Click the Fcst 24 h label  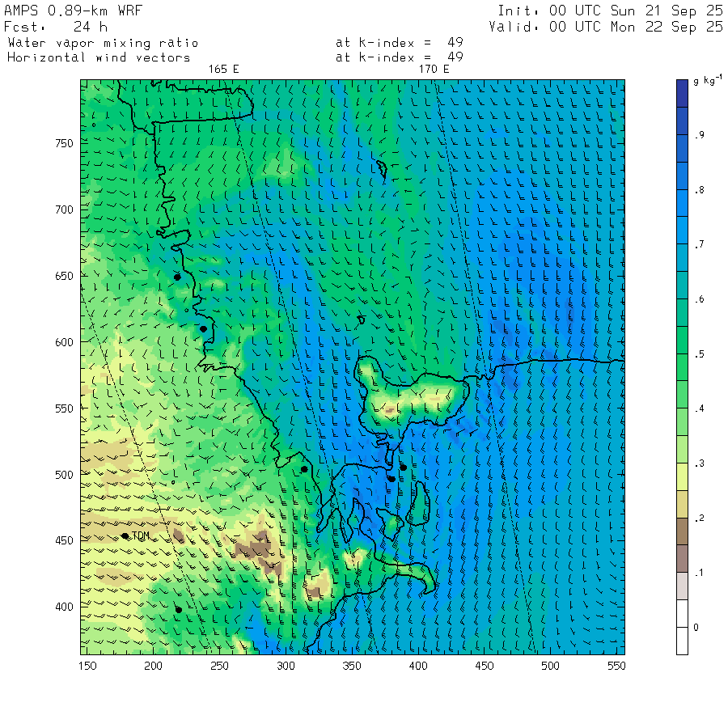point(55,27)
